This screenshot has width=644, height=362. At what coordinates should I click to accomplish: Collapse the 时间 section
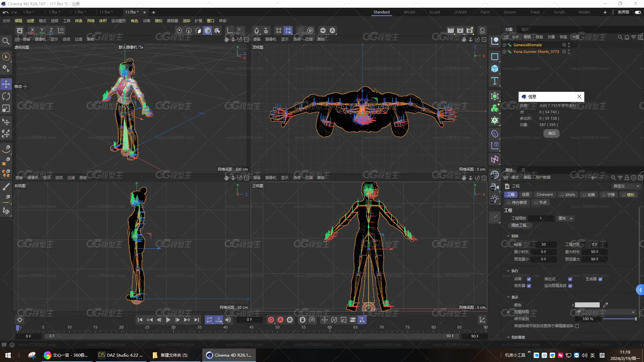click(x=508, y=236)
